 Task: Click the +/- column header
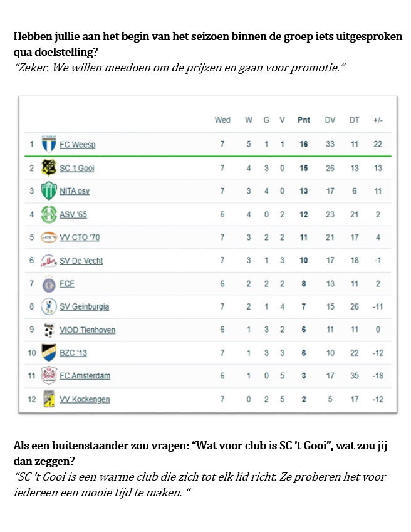[378, 120]
